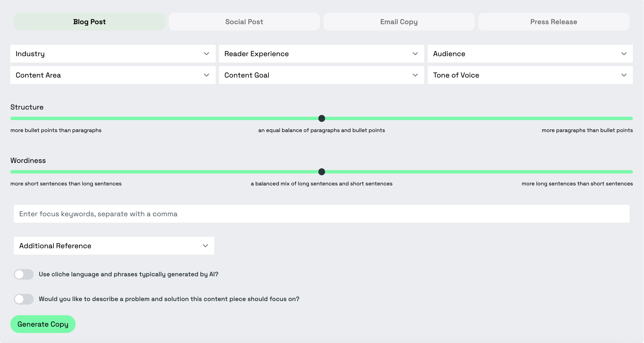Click the Audience dropdown chevron
This screenshot has width=644, height=343.
tap(624, 54)
